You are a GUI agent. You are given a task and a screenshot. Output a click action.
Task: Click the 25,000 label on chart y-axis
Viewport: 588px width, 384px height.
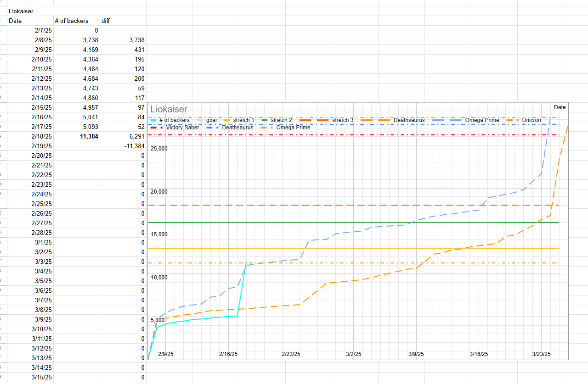point(159,149)
